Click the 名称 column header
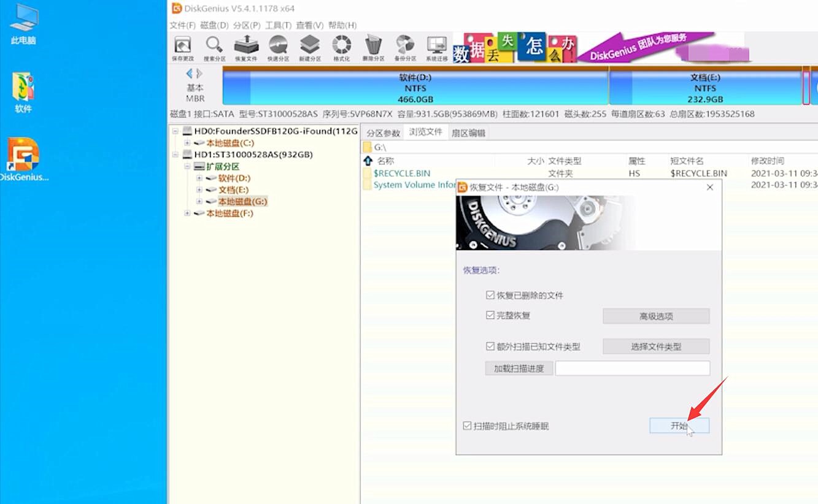The height and width of the screenshot is (504, 818). [385, 161]
